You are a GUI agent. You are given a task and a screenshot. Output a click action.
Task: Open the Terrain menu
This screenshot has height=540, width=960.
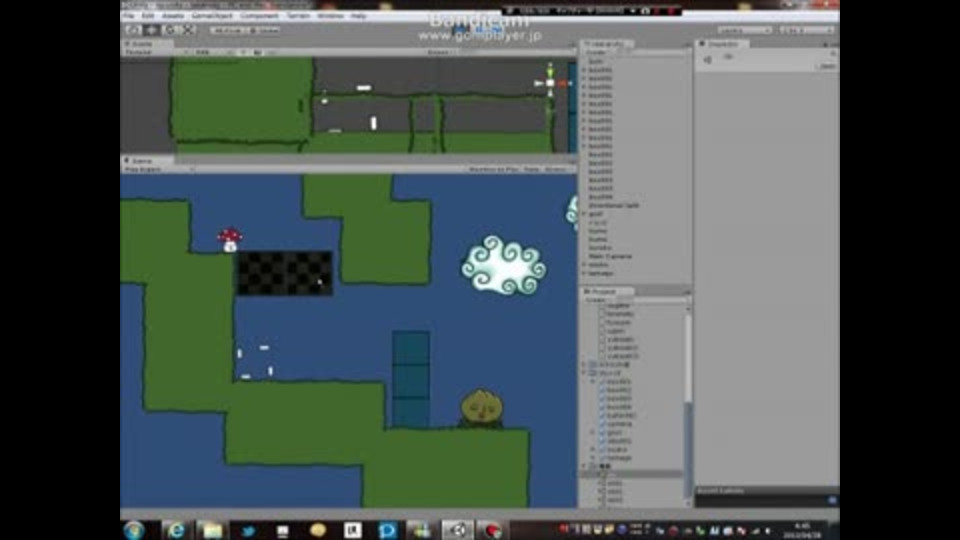(298, 16)
